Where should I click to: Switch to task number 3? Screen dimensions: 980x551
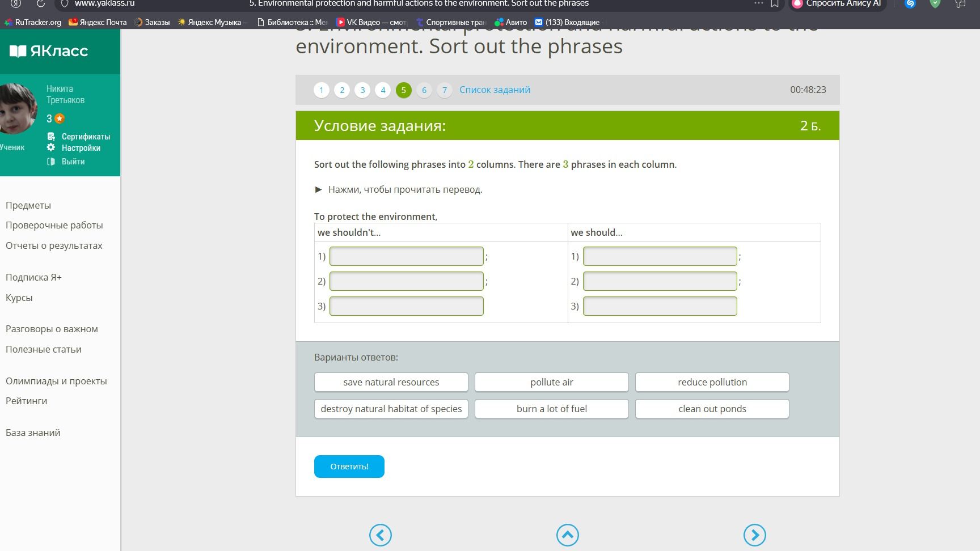pos(362,90)
